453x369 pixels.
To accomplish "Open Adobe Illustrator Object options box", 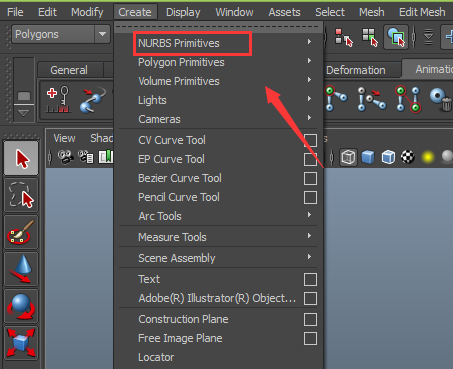I will pos(310,299).
